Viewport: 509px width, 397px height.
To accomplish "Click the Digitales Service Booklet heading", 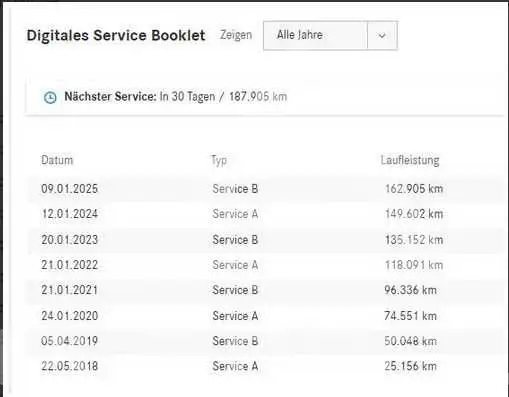I will 116,35.
